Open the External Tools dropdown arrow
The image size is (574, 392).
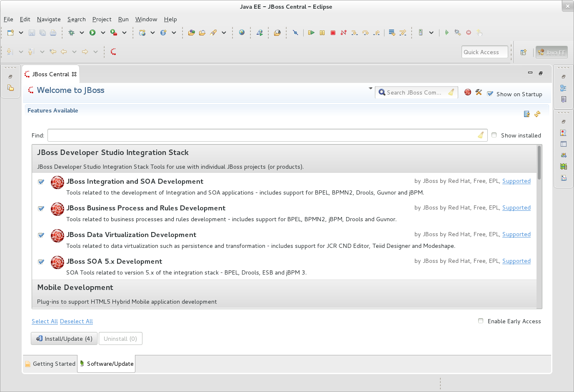[x=124, y=32]
